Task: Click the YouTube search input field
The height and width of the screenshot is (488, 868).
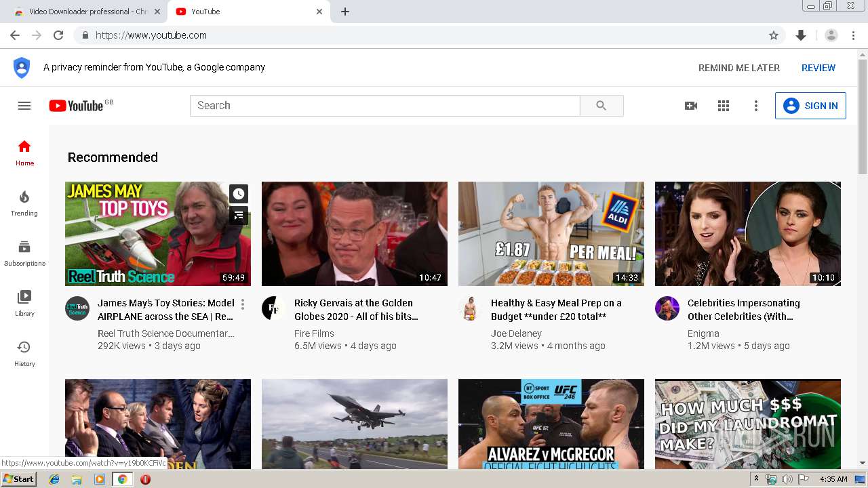Action: (x=385, y=106)
